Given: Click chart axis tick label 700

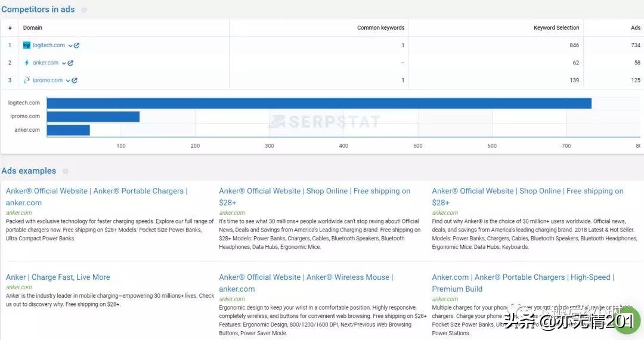Looking at the screenshot, I should pyautogui.click(x=566, y=146).
